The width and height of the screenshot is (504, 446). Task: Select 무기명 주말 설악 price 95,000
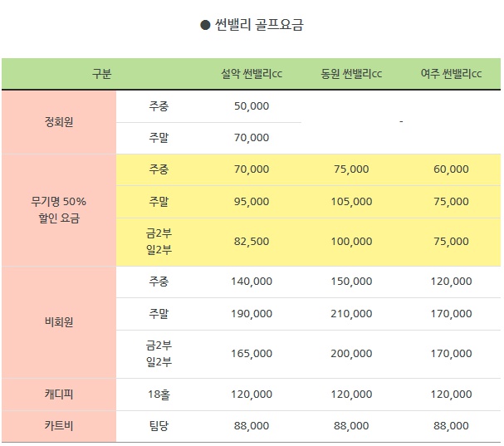point(252,202)
